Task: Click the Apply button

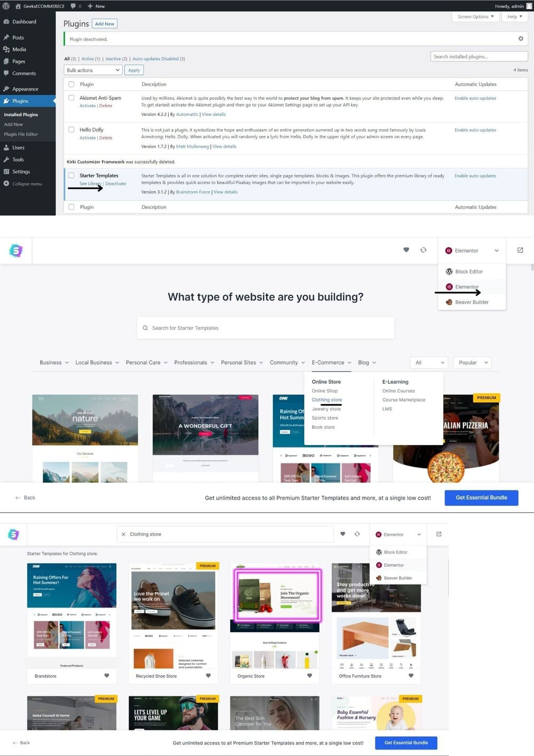Action: tap(134, 70)
